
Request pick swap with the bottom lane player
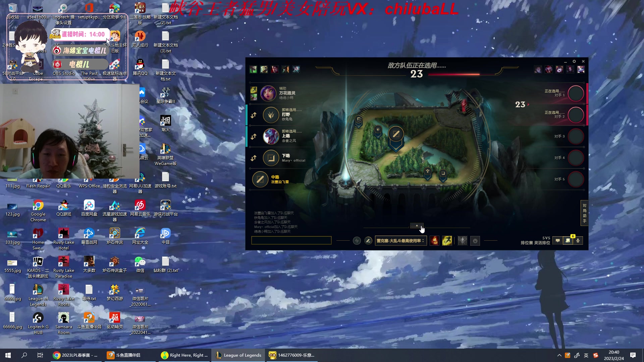coord(254,158)
